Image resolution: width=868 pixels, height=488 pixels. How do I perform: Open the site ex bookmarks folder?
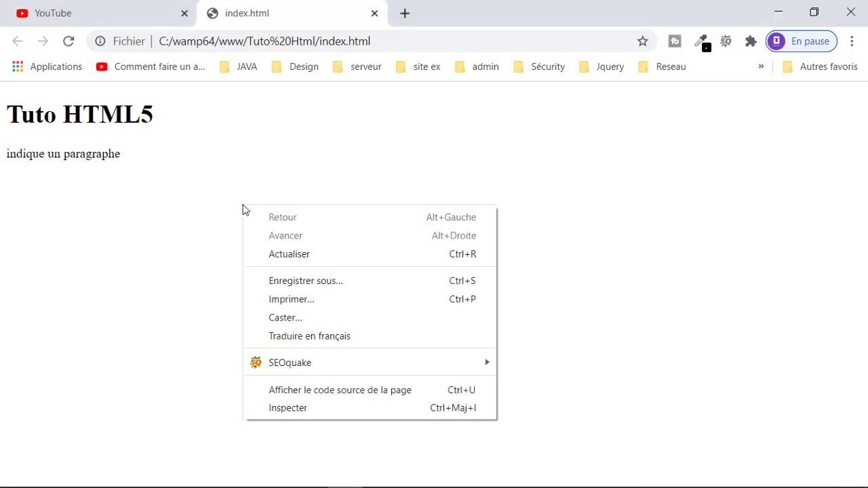click(418, 66)
